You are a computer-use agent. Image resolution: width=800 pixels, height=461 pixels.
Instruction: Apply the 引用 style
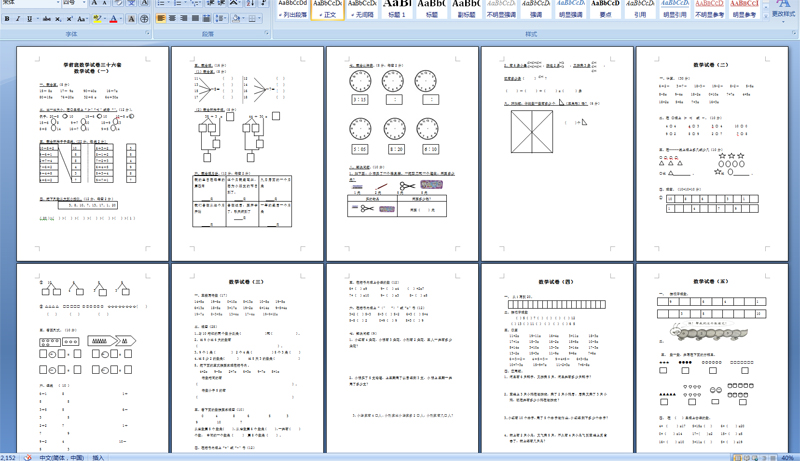(x=640, y=9)
